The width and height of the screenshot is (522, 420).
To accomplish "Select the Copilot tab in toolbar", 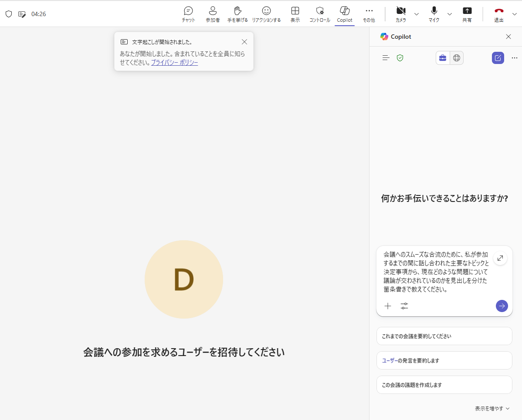I will coord(345,14).
